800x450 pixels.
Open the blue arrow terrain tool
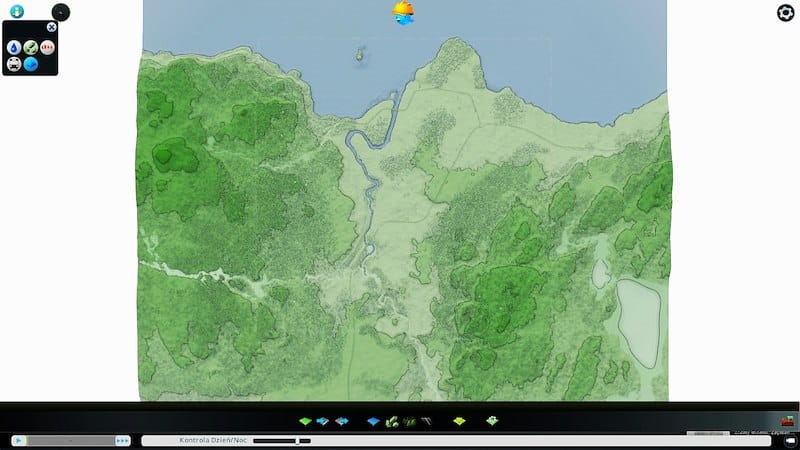[322, 421]
